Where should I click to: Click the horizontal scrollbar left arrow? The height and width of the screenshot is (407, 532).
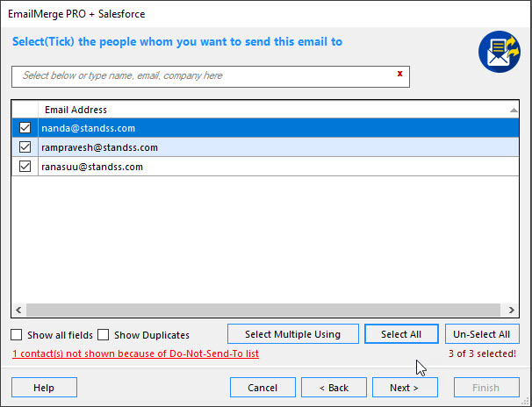18,310
